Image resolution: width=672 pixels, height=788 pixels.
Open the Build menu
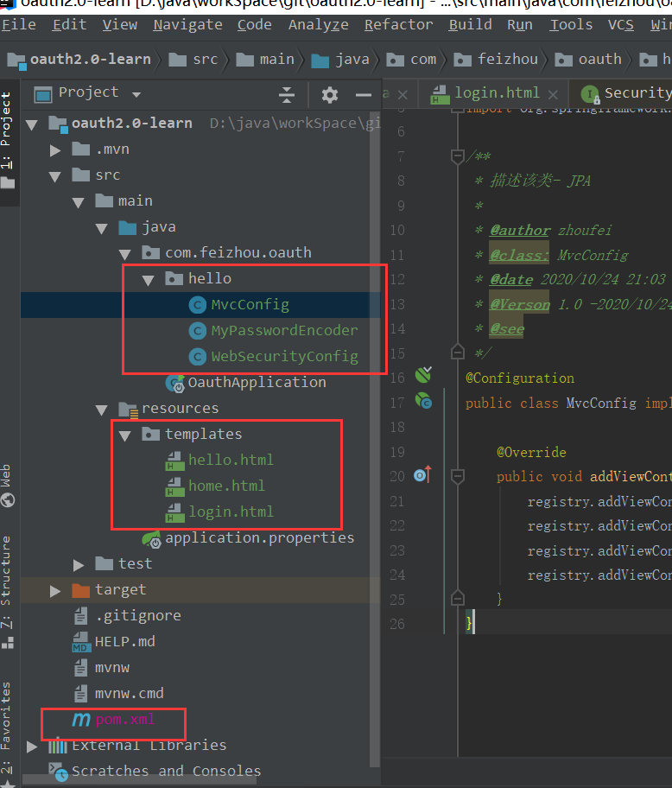[470, 24]
